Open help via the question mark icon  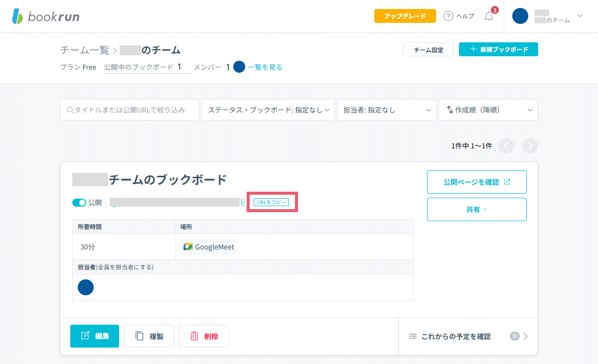(448, 15)
